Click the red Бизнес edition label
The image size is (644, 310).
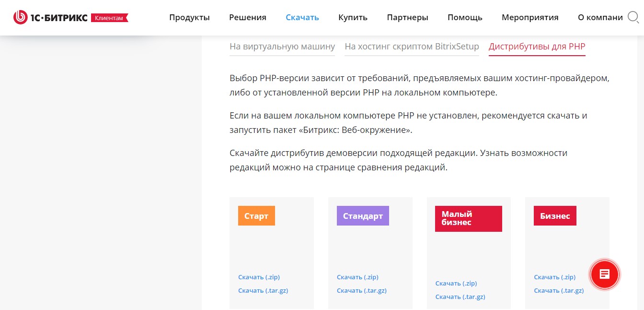click(x=555, y=216)
